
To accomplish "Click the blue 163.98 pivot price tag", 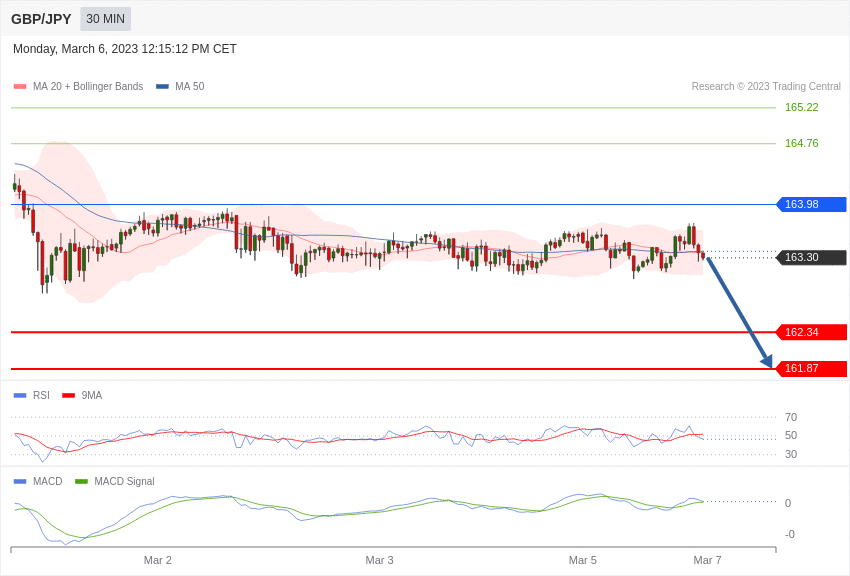I will coord(812,204).
